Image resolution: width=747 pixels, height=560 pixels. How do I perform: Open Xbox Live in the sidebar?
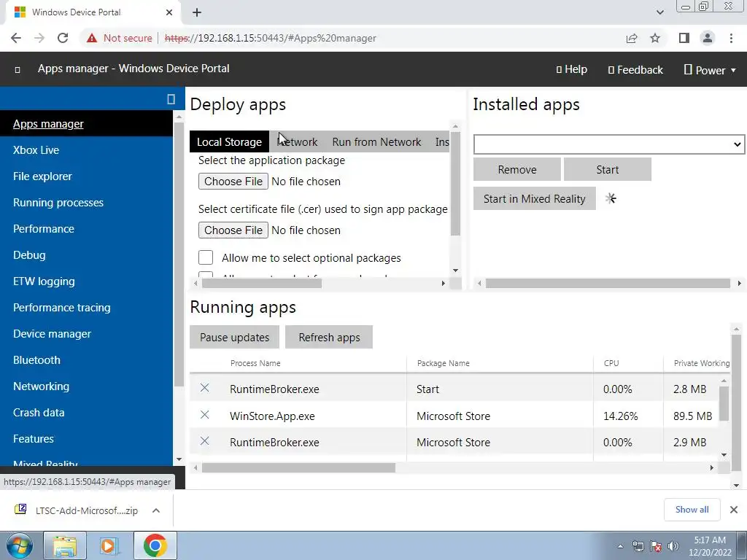(36, 150)
